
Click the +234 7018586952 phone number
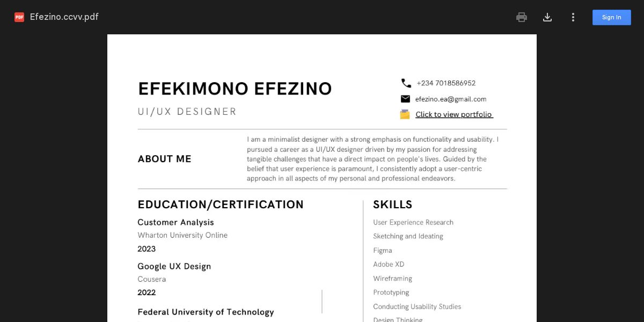446,83
